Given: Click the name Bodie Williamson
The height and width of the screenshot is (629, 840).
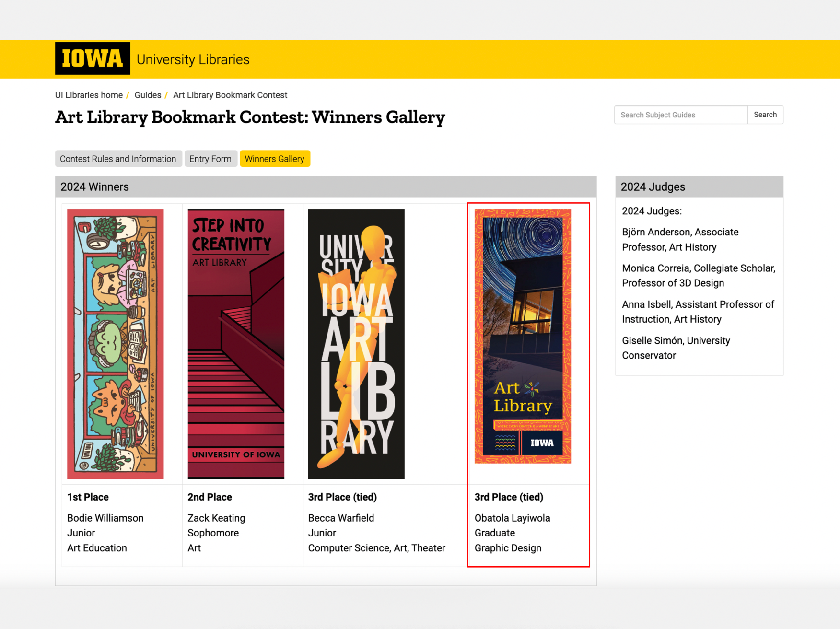Looking at the screenshot, I should (105, 518).
